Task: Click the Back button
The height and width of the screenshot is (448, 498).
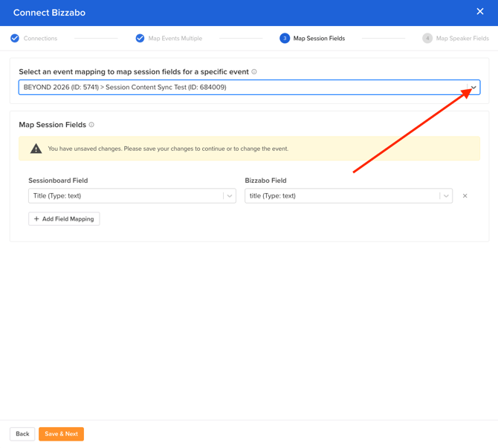Action: 22,434
